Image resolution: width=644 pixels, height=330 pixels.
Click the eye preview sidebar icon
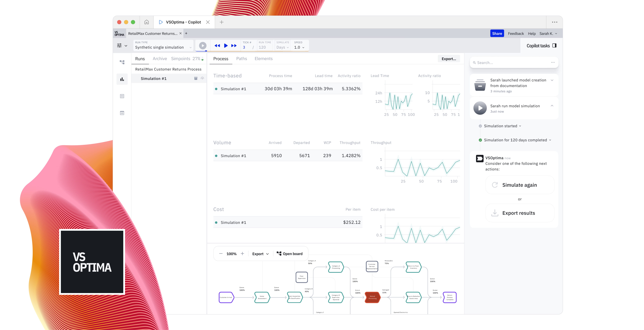pos(122,113)
